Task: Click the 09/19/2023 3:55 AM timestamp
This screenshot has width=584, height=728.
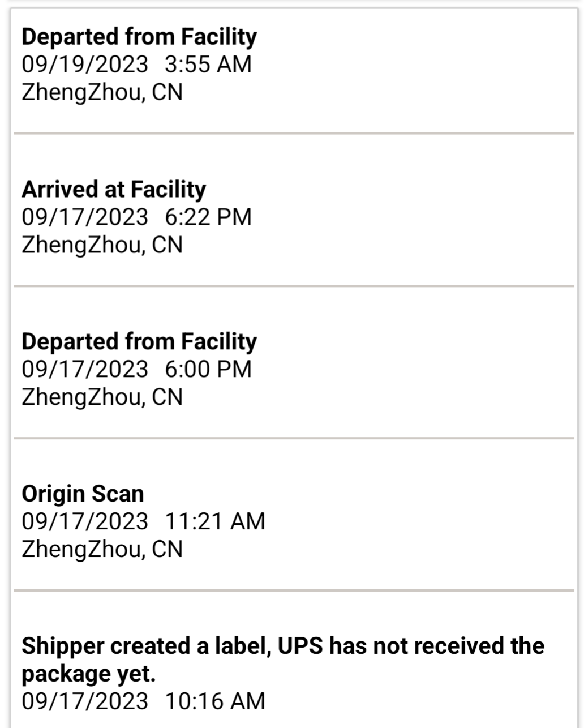Action: (136, 64)
